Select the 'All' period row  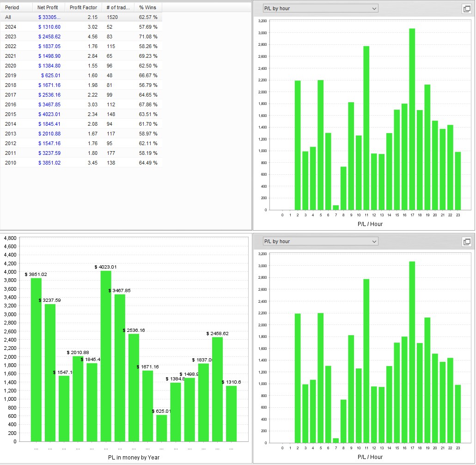[81, 17]
